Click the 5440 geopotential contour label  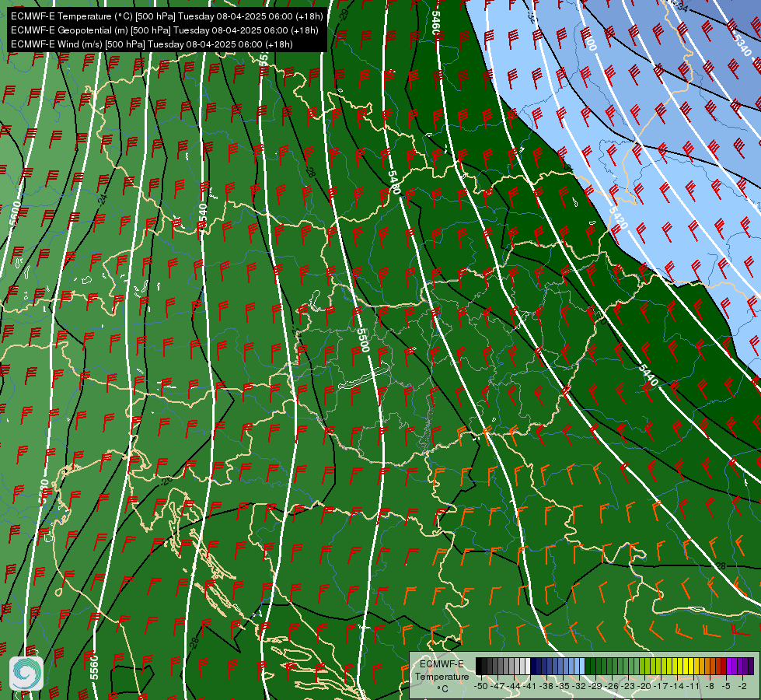click(648, 375)
